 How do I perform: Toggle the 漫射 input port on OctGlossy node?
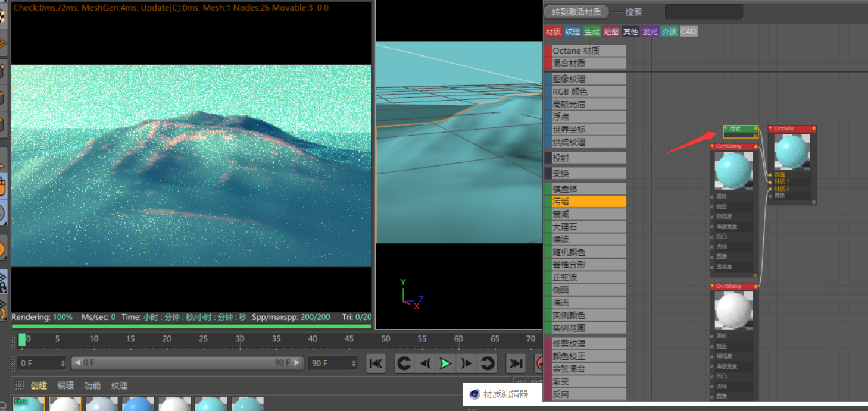tap(712, 196)
